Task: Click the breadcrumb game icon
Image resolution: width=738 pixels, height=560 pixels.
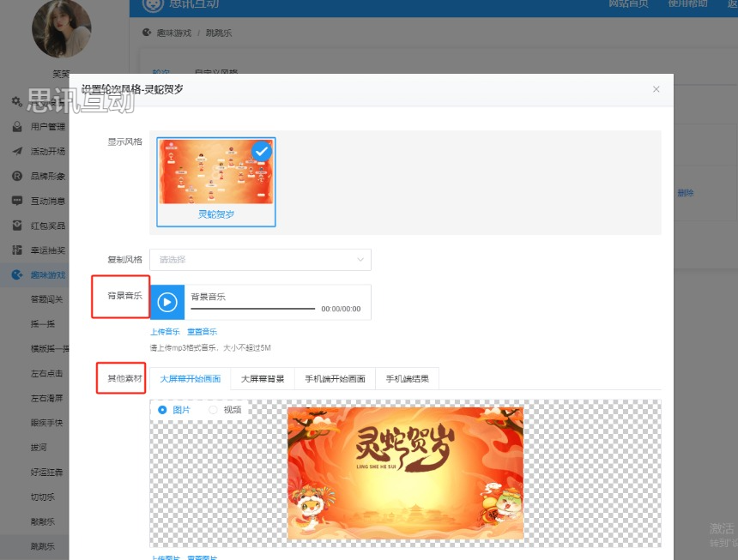Action: coord(147,33)
